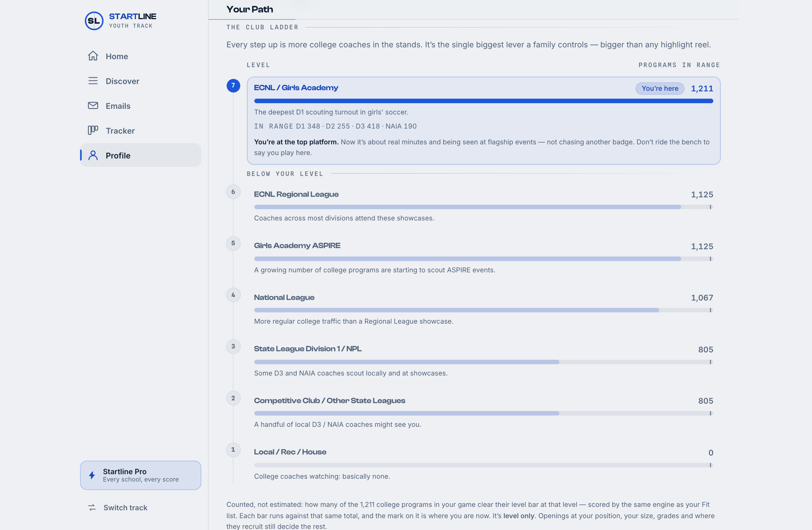The width and height of the screenshot is (812, 530).
Task: Open the Girls Academy ASPIRE level
Action: (297, 246)
